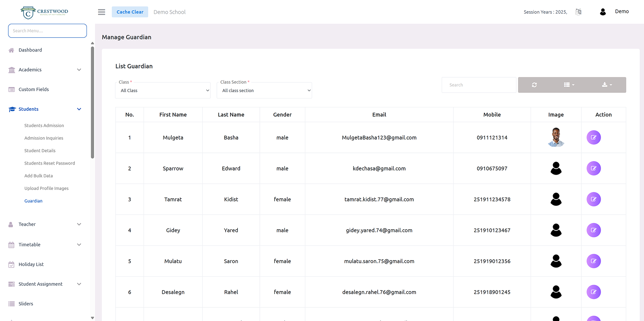Click the hamburger menu toggle icon
The image size is (644, 321).
click(101, 12)
